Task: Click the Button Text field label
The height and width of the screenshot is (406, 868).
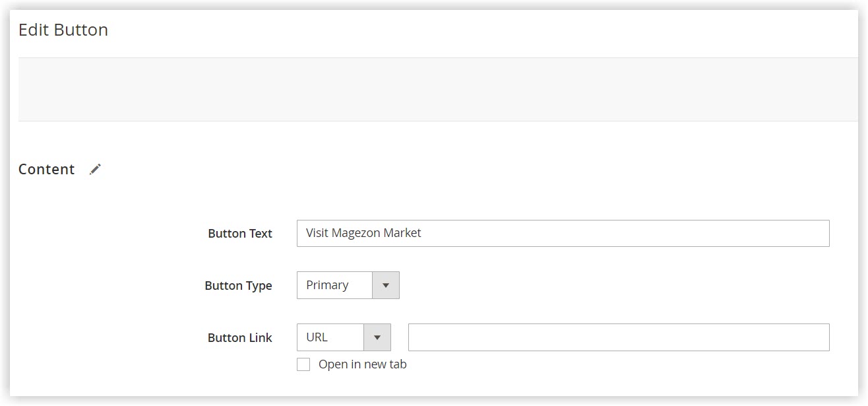Action: [240, 233]
